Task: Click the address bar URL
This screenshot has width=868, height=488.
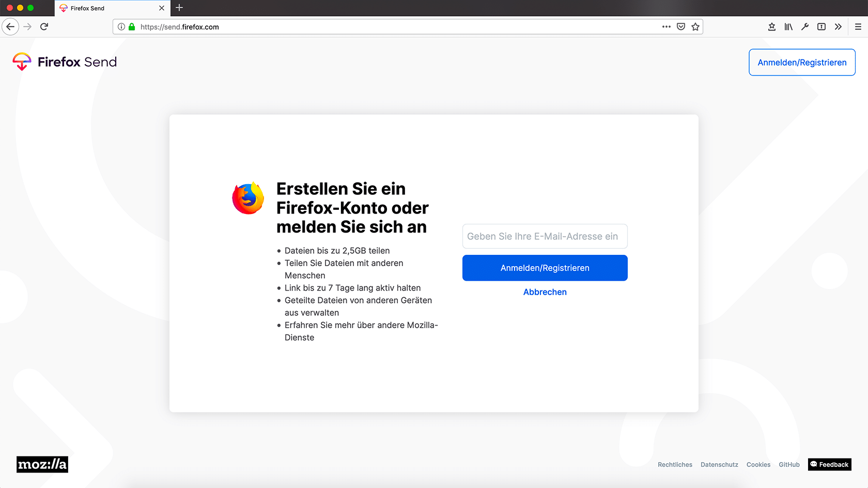Action: (x=180, y=27)
